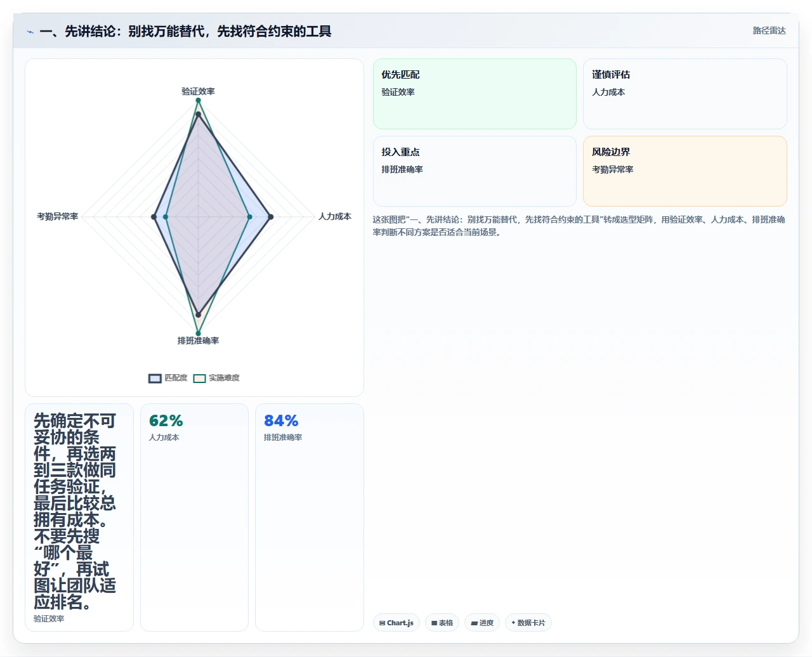Click the 62% metric value
The image size is (812, 657).
pos(166,420)
